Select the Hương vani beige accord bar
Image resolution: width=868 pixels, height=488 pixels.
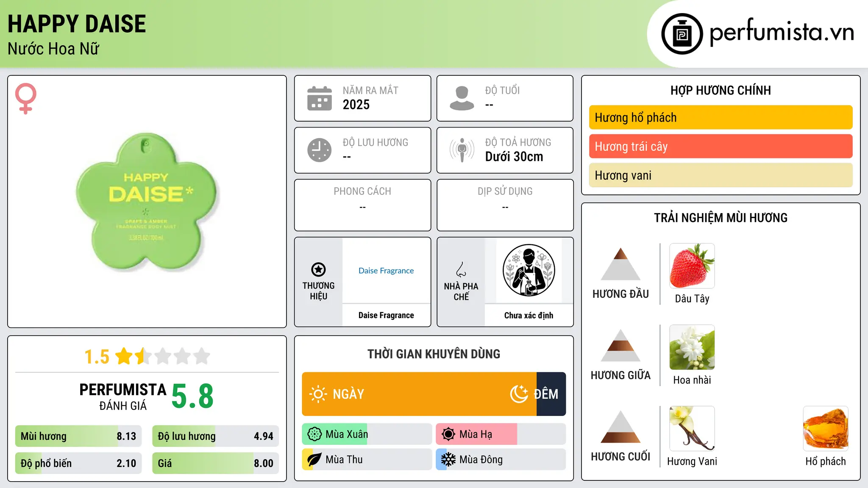click(721, 175)
